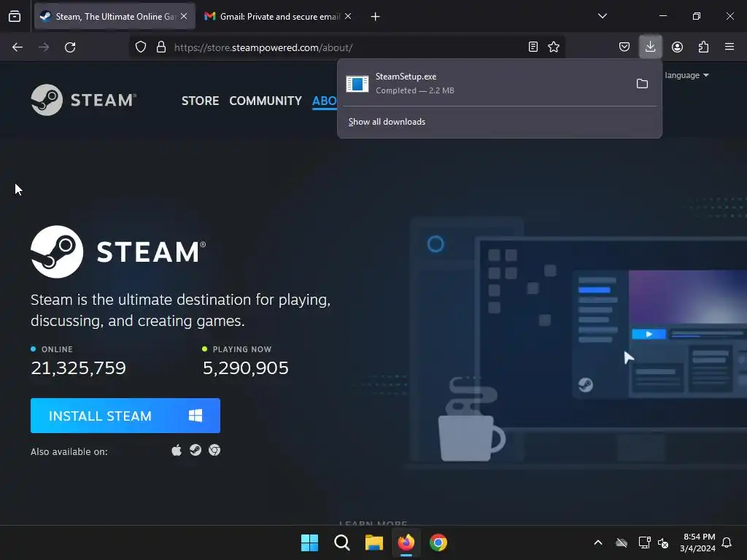Viewport: 747px width, 560px height.
Task: Open the Firefox application menu
Action: (729, 47)
